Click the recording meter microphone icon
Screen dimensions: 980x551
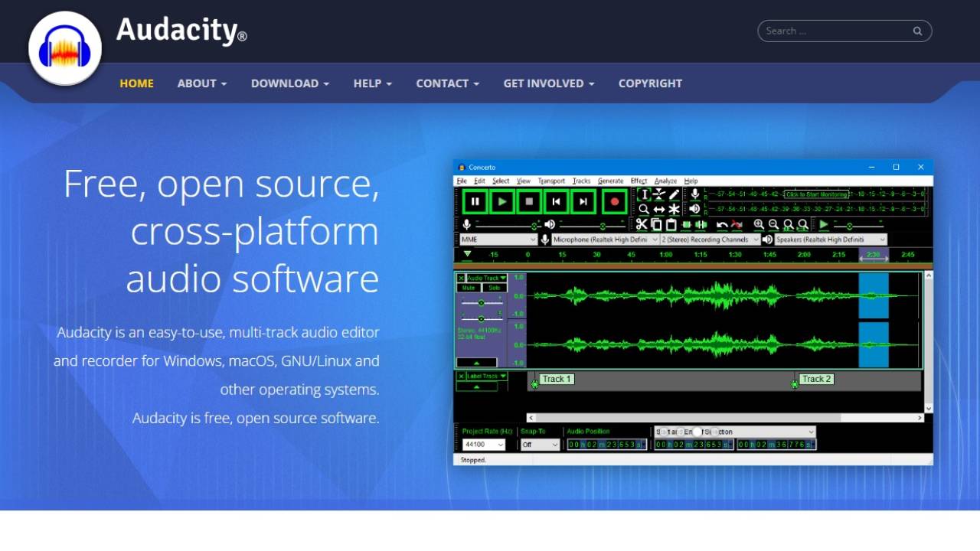[695, 194]
